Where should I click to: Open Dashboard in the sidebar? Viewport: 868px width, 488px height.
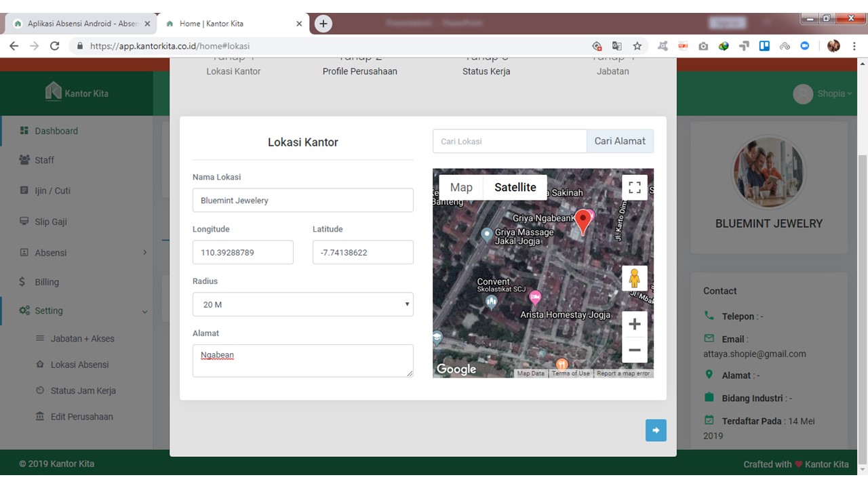click(x=56, y=131)
